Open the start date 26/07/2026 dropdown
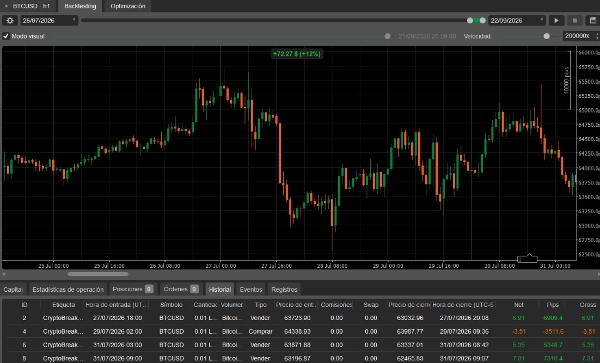 [49, 21]
